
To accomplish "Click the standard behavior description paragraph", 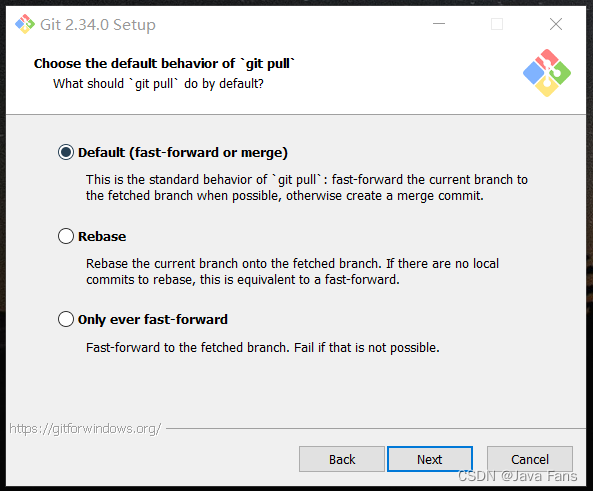I will point(307,188).
